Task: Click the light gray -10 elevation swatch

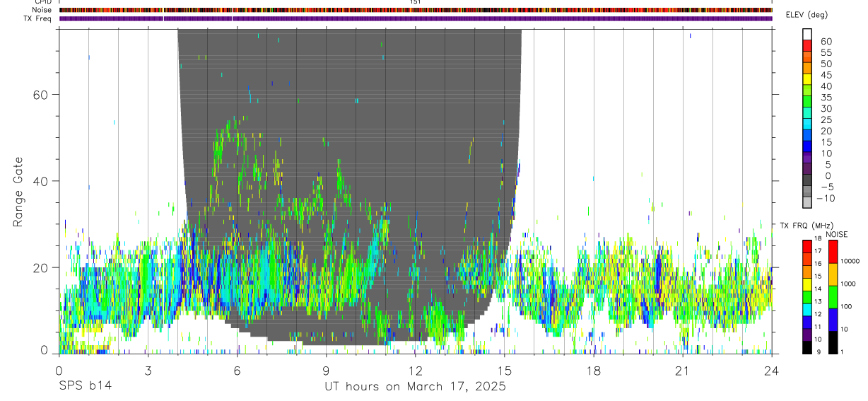Action: tap(807, 202)
